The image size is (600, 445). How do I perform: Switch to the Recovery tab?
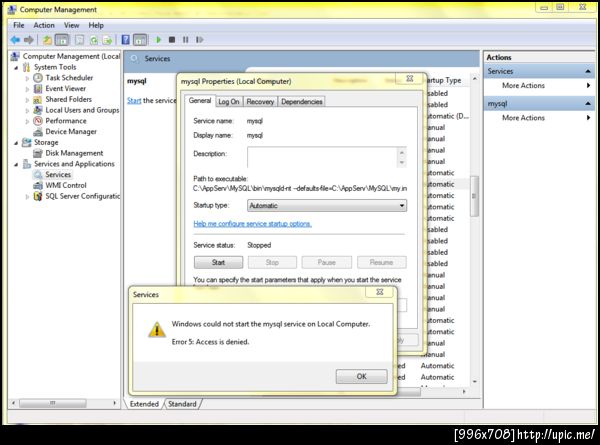tap(260, 101)
